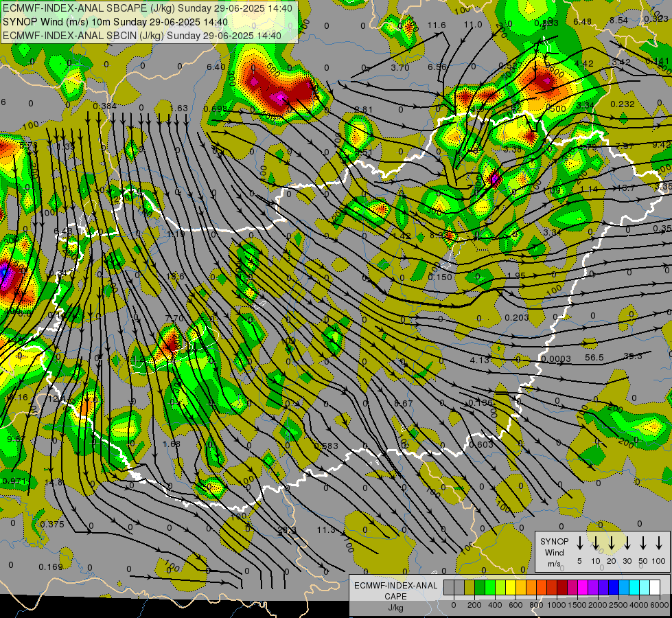672x618 pixels.
Task: Click the 100 m/s wind arrow in legend
Action: [x=659, y=543]
